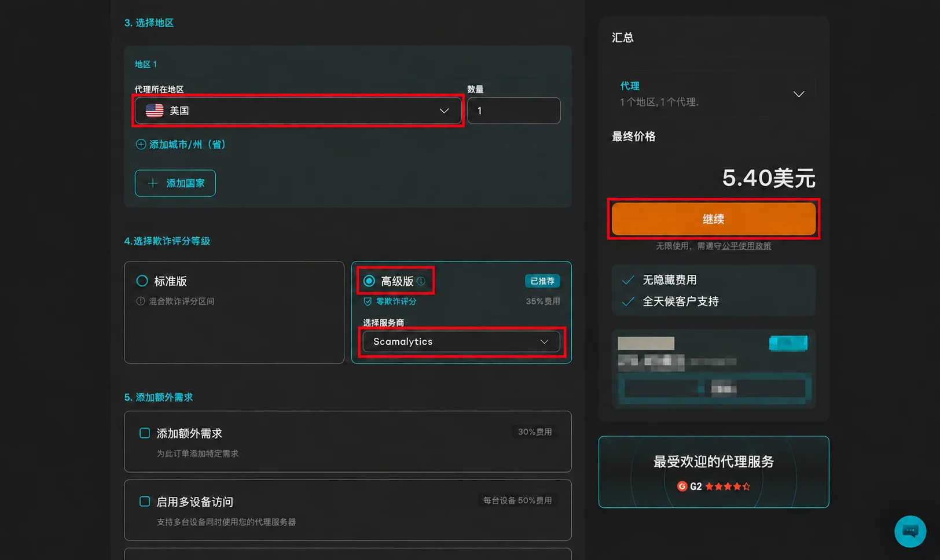Click 添加城市/州（省）link
This screenshot has height=560, width=940.
187,145
